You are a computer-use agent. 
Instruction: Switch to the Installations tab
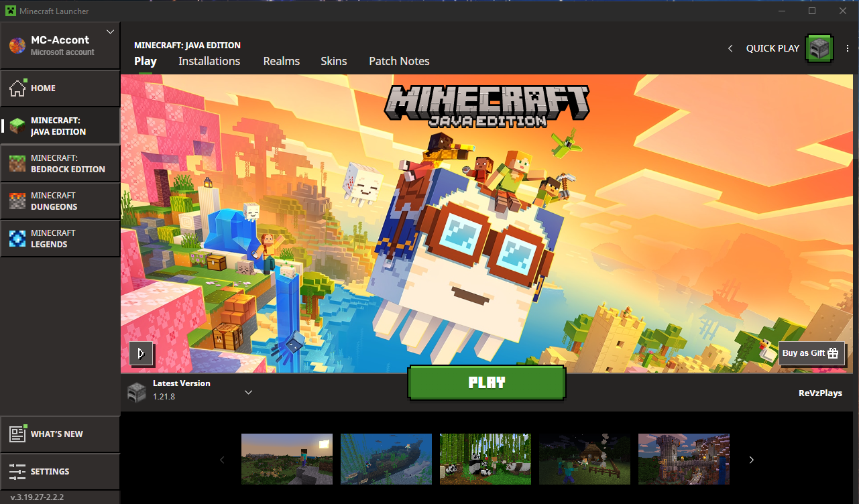tap(209, 61)
